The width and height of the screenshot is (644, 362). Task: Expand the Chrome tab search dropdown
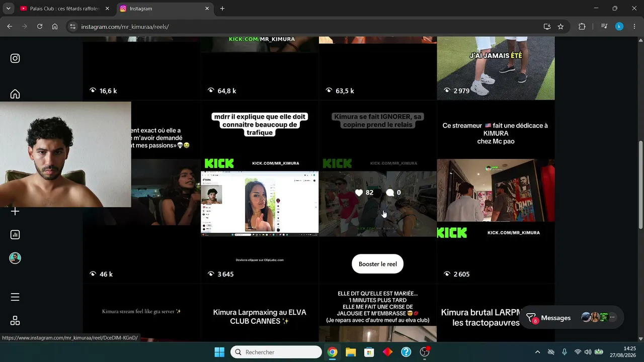point(8,9)
